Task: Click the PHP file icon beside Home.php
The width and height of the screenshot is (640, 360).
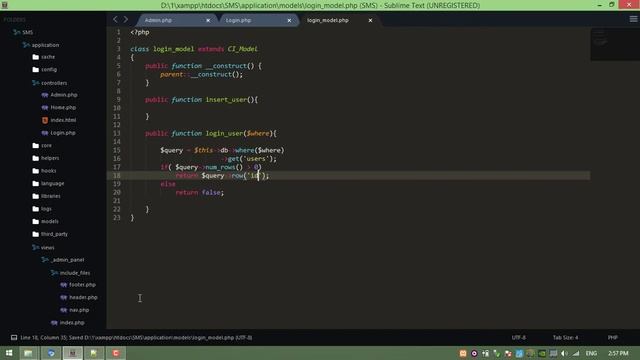Action: [x=45, y=107]
